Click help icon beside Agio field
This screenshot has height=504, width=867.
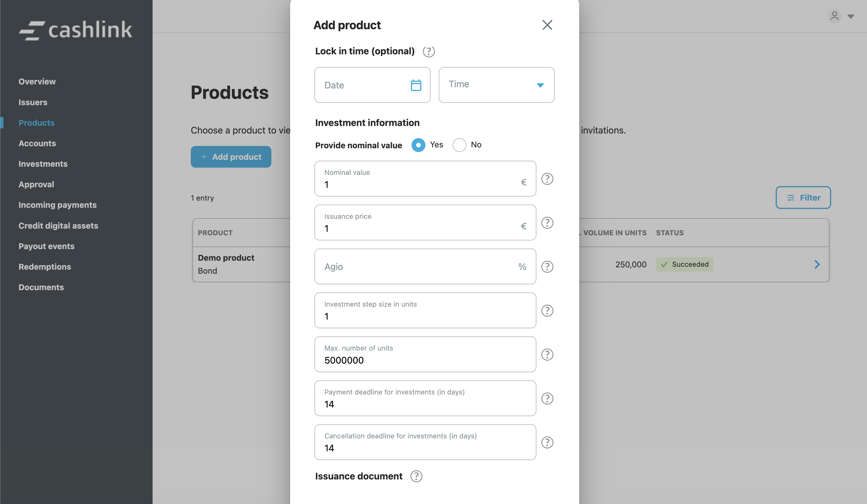pyautogui.click(x=547, y=267)
